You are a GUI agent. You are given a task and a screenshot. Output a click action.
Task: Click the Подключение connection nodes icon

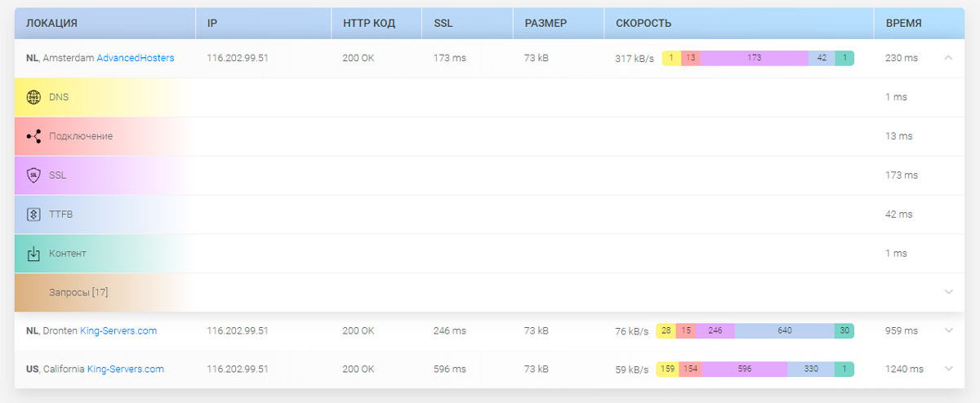[x=33, y=136]
